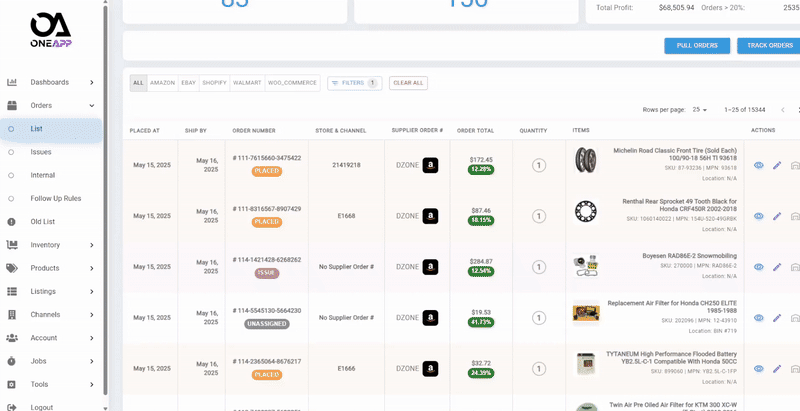
Task: Switch to the WALMART channel tab
Action: coord(247,83)
